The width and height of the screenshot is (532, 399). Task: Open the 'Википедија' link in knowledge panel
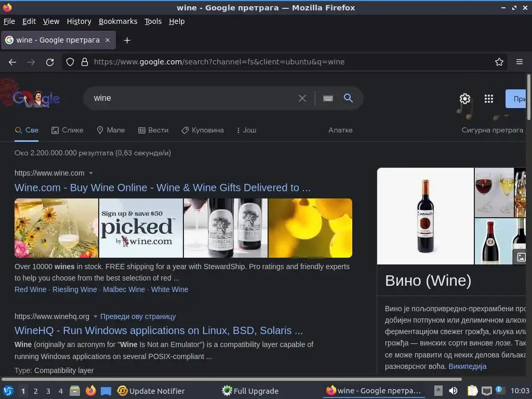pyautogui.click(x=467, y=366)
